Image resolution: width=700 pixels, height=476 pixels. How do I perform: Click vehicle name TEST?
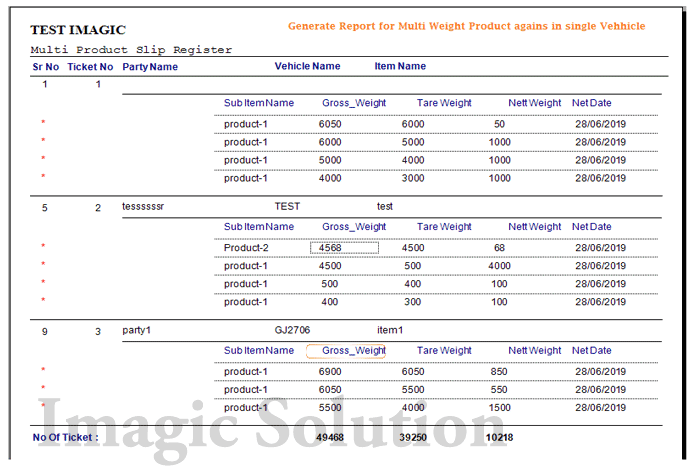[287, 206]
